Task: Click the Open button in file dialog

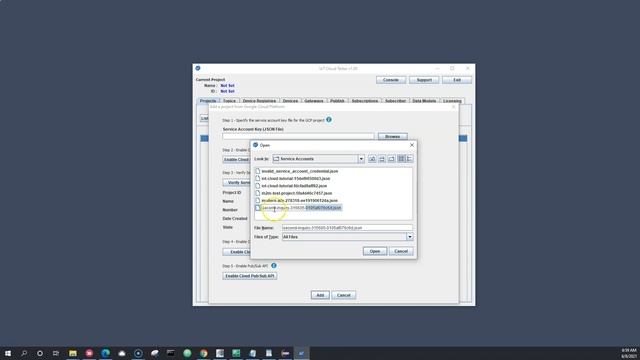Action: [x=375, y=251]
